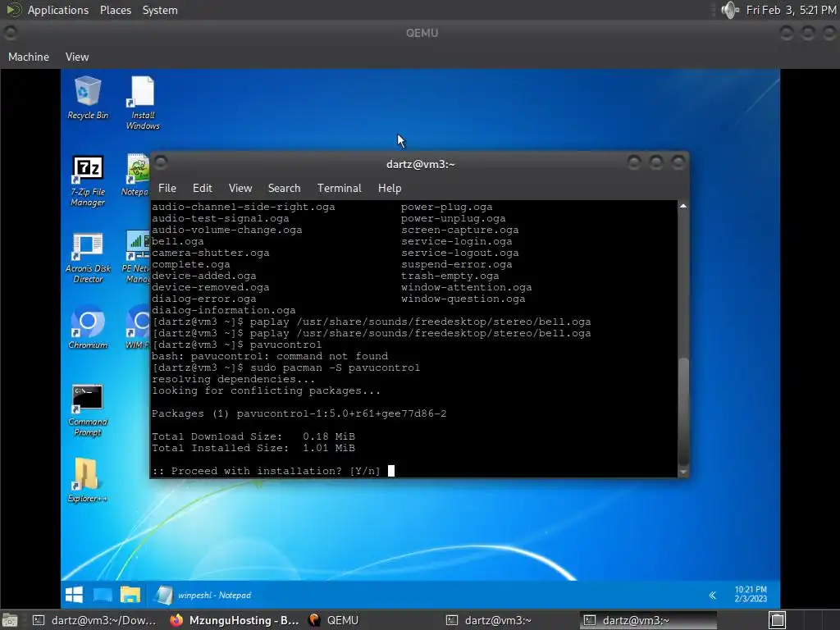Click the terminal window menu button at left of title
Image resolution: width=840 pixels, height=630 pixels.
click(x=161, y=162)
